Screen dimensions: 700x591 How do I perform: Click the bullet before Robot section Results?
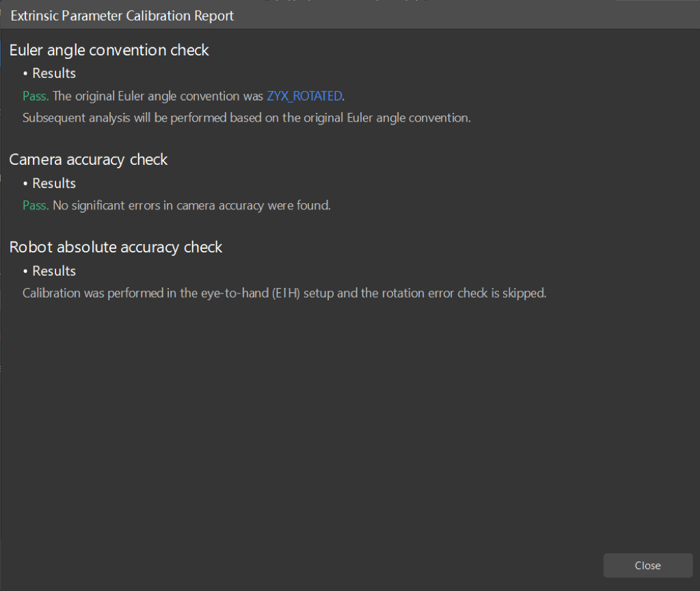26,272
